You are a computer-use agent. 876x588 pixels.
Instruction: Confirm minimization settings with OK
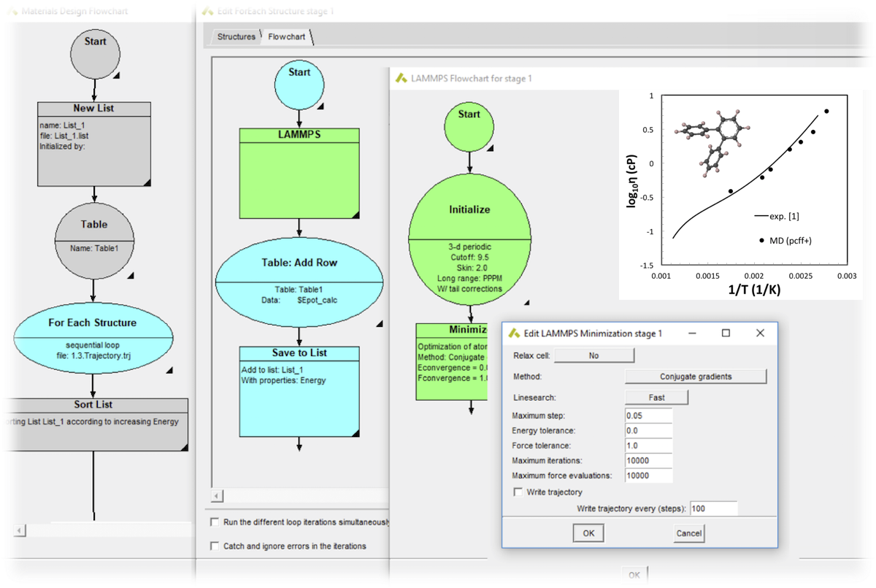[588, 533]
